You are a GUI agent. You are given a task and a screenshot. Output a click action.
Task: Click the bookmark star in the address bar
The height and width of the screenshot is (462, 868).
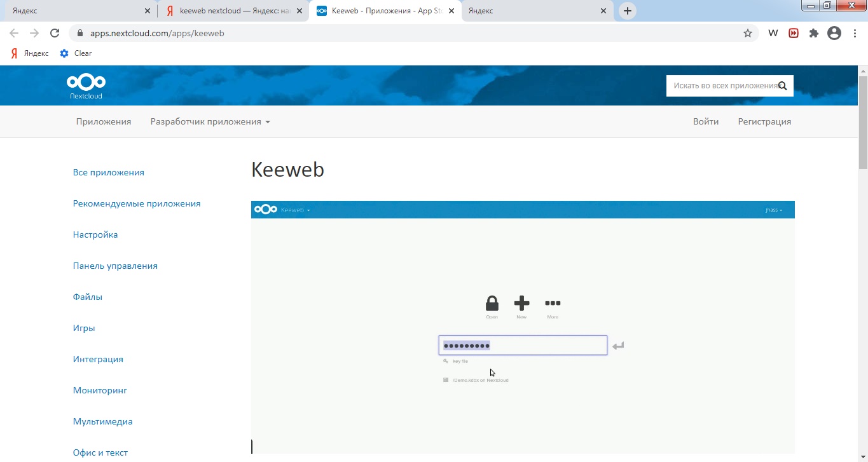(748, 32)
